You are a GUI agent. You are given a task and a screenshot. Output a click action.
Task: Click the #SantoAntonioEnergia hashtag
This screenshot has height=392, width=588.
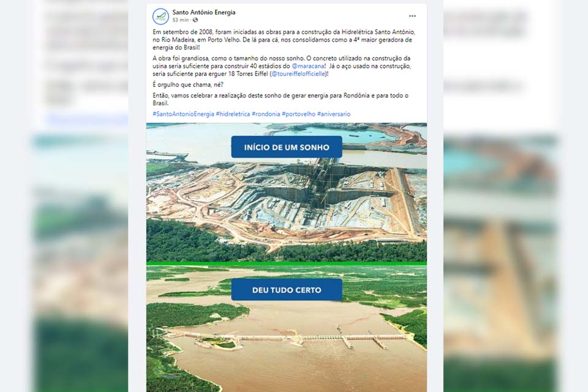183,114
